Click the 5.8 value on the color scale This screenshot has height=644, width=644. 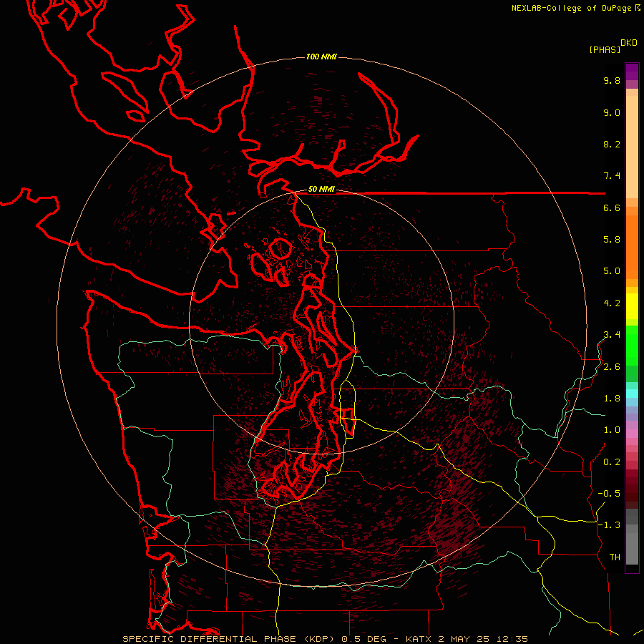612,240
